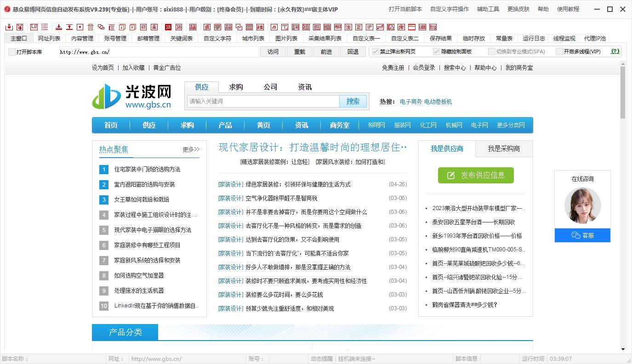Click the POST toolbar icon
This screenshot has height=364, width=632.
[338, 27]
